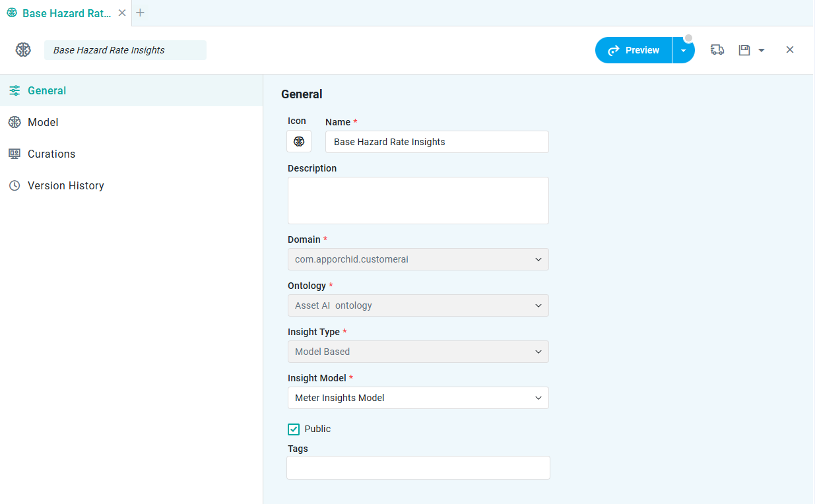The height and width of the screenshot is (504, 815).
Task: Close the Base Hazard Rate tab
Action: [x=122, y=13]
